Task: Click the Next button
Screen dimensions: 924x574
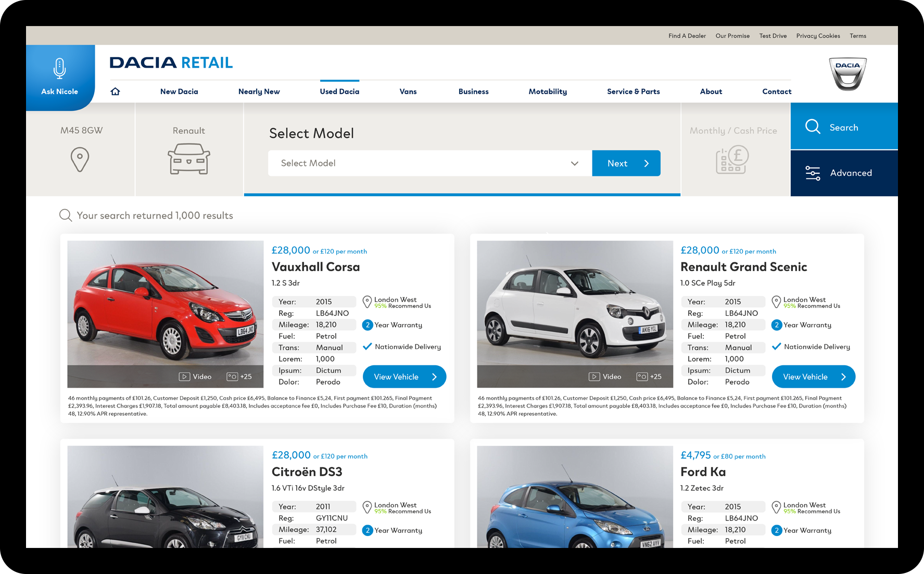Action: (626, 163)
